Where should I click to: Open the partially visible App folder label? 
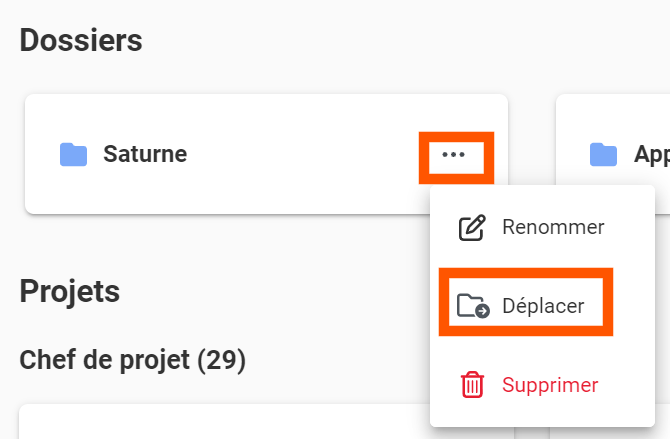pyautogui.click(x=652, y=154)
